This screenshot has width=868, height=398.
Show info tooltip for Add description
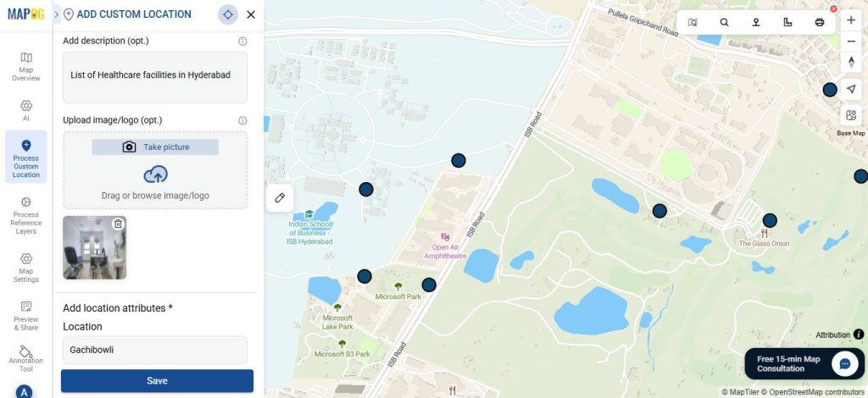click(x=242, y=41)
